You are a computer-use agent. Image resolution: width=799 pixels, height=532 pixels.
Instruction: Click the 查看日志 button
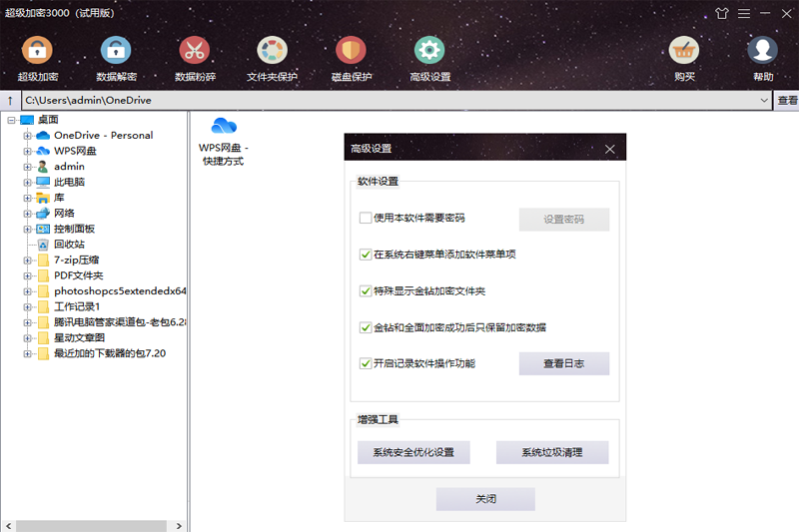click(x=564, y=363)
